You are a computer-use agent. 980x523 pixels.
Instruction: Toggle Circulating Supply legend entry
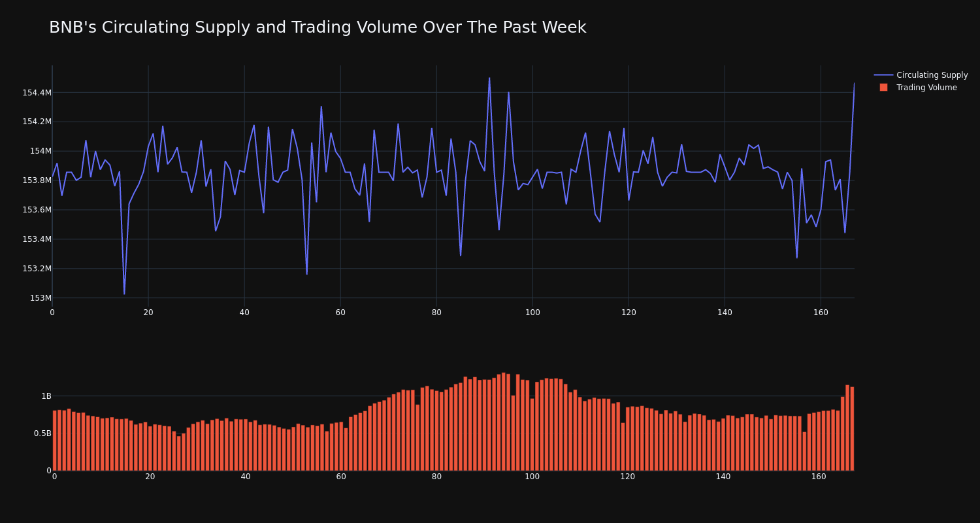pos(921,75)
